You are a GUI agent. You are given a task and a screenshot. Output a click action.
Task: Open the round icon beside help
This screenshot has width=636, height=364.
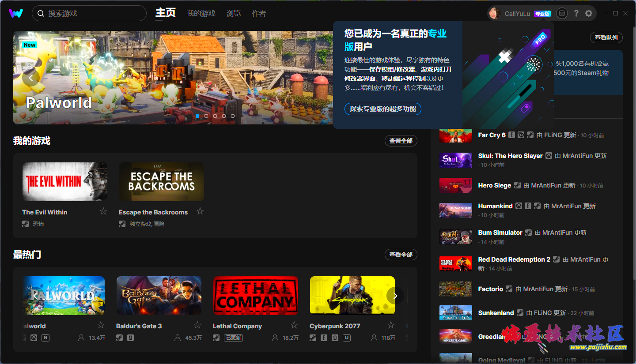tap(562, 13)
